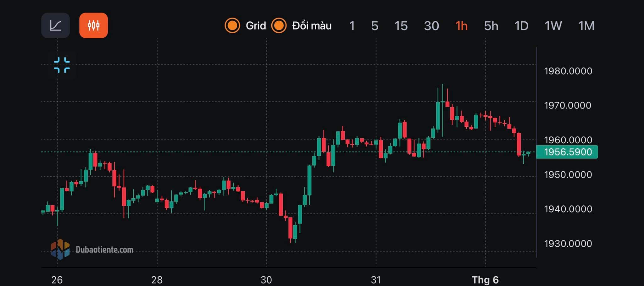Click the 1980.0000 price axis label
This screenshot has width=644, height=286.
[x=568, y=71]
